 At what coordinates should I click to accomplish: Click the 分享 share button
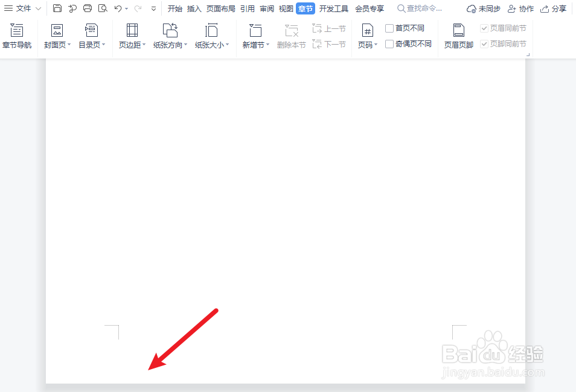click(x=554, y=8)
